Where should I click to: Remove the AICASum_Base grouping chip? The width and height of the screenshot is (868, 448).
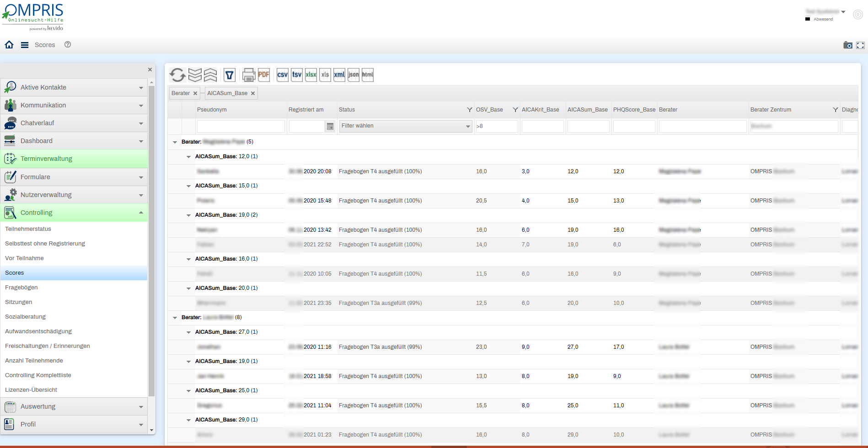(x=253, y=93)
